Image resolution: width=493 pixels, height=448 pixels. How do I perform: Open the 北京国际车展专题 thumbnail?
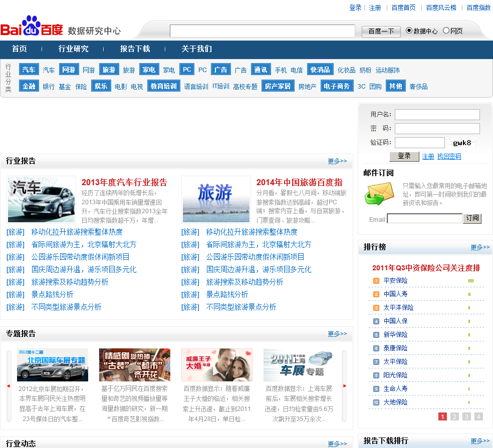click(53, 365)
